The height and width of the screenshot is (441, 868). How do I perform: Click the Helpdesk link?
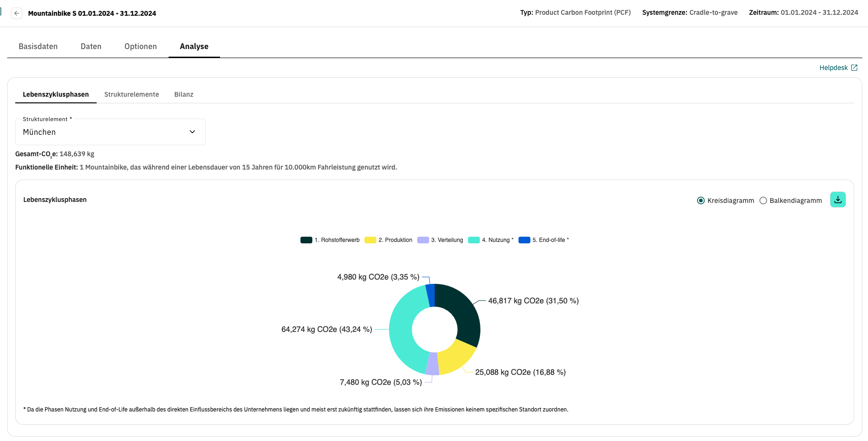pyautogui.click(x=833, y=68)
